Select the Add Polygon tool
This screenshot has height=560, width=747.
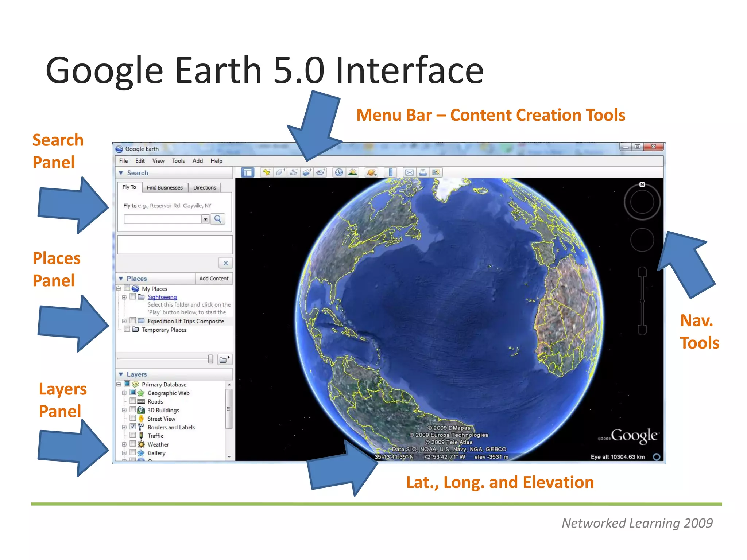(280, 172)
